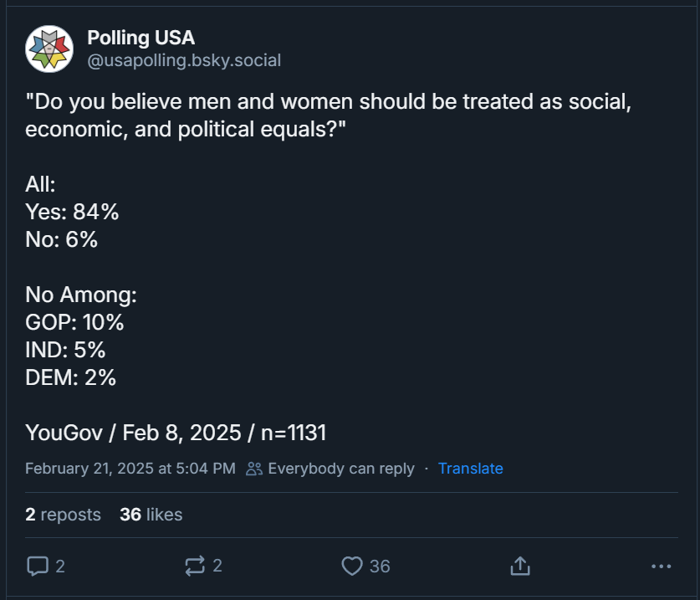This screenshot has height=600, width=700.
Task: Click the poll question text in the post
Action: (328, 115)
